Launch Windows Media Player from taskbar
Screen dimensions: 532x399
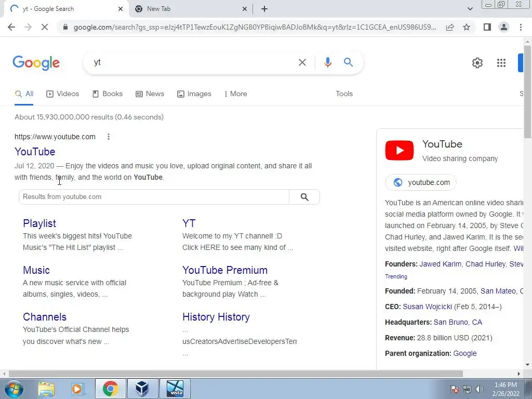pyautogui.click(x=77, y=389)
